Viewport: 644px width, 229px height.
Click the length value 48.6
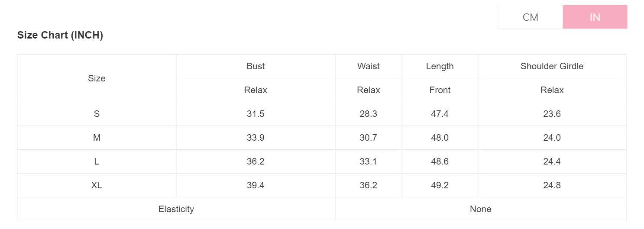pos(440,161)
